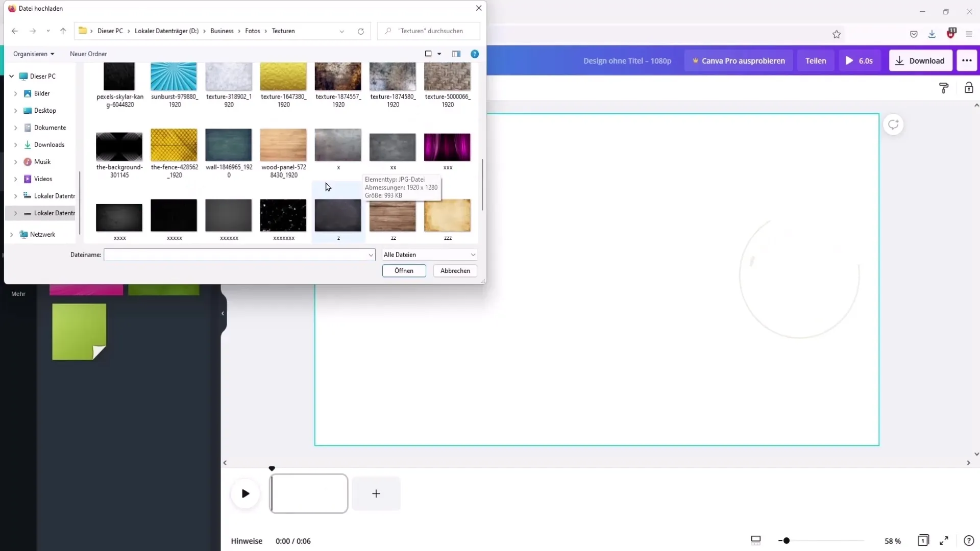Click the Abbrechen button
980x551 pixels.
[455, 271]
